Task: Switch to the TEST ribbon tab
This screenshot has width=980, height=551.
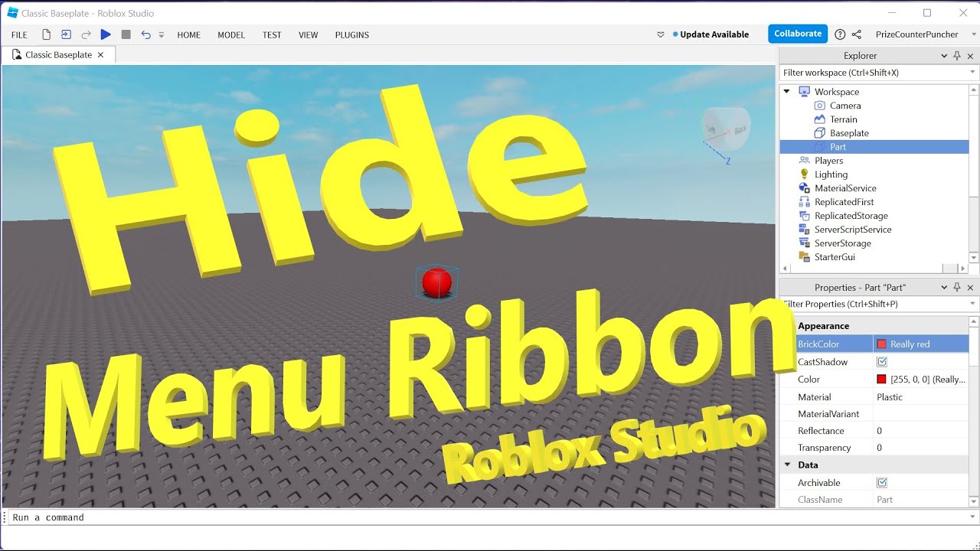Action: pos(272,34)
